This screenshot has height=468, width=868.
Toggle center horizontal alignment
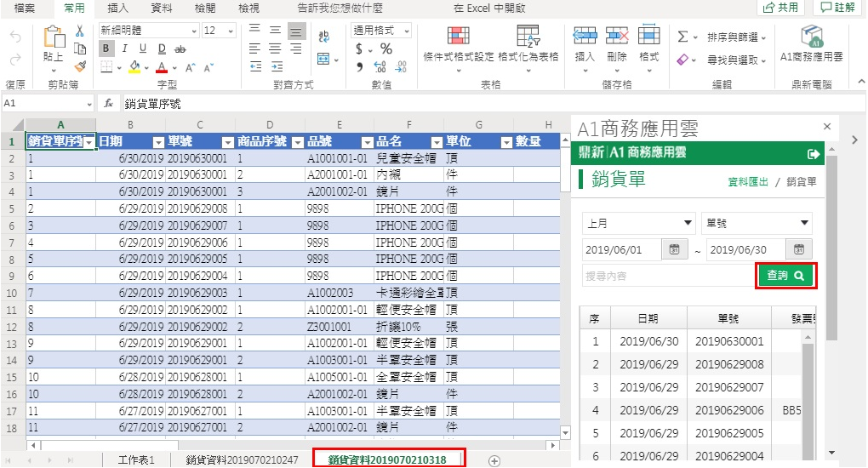(275, 49)
